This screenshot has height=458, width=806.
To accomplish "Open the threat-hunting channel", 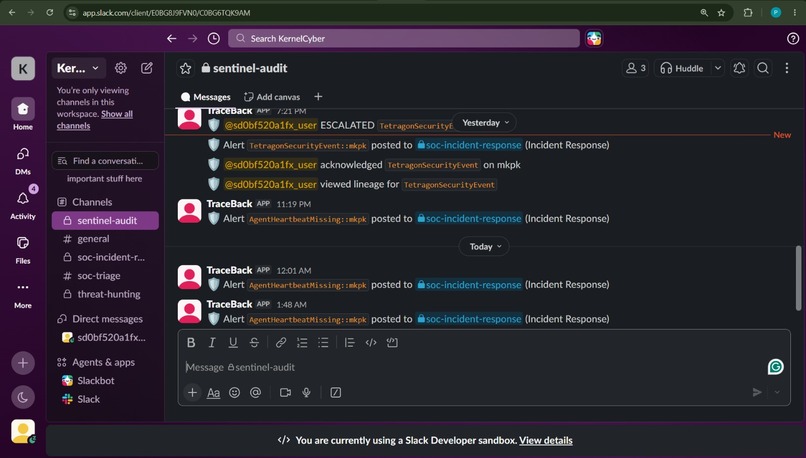I will pos(105,294).
